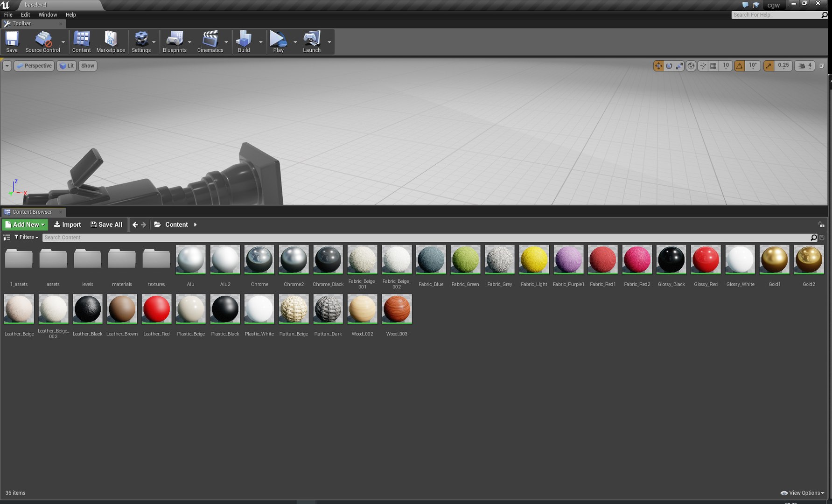Image resolution: width=832 pixels, height=504 pixels.
Task: Open the Settings toolbar icon
Action: pos(141,42)
